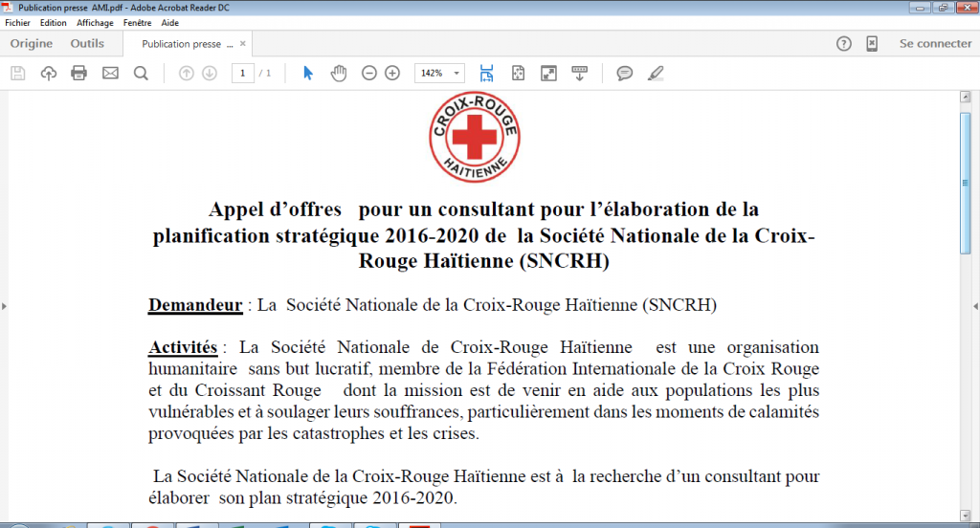Click the underlined word Demandeur
Screen dimensions: 980x528
pos(195,305)
